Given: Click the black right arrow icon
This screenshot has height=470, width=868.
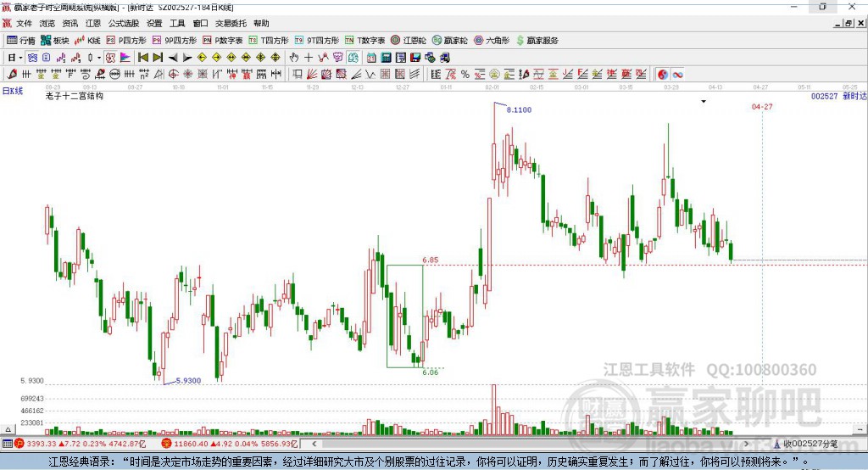Looking at the screenshot, I should click(x=187, y=58).
